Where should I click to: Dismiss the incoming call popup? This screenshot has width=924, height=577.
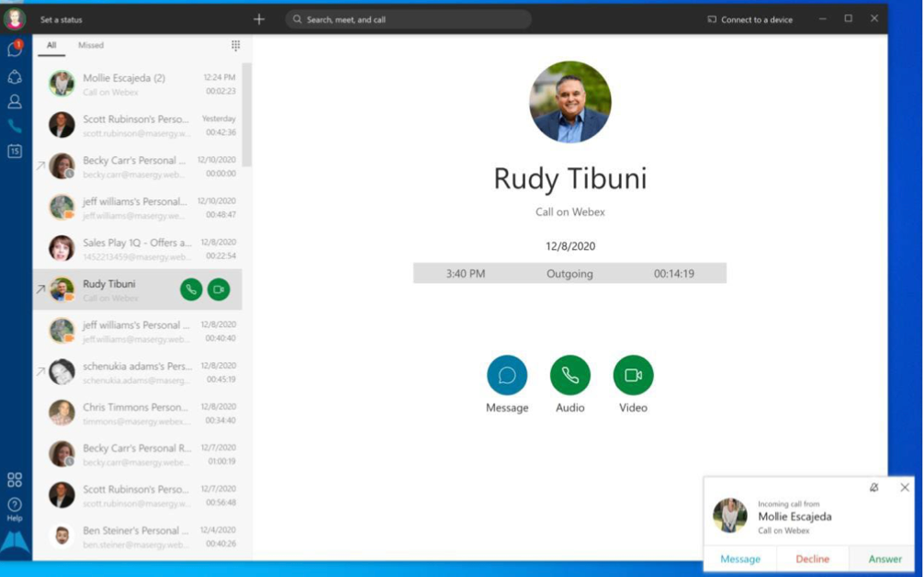(x=905, y=487)
